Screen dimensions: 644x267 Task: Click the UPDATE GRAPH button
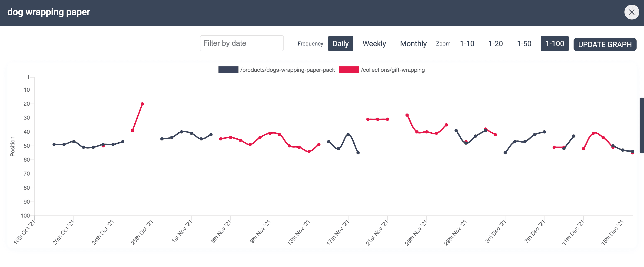[605, 44]
